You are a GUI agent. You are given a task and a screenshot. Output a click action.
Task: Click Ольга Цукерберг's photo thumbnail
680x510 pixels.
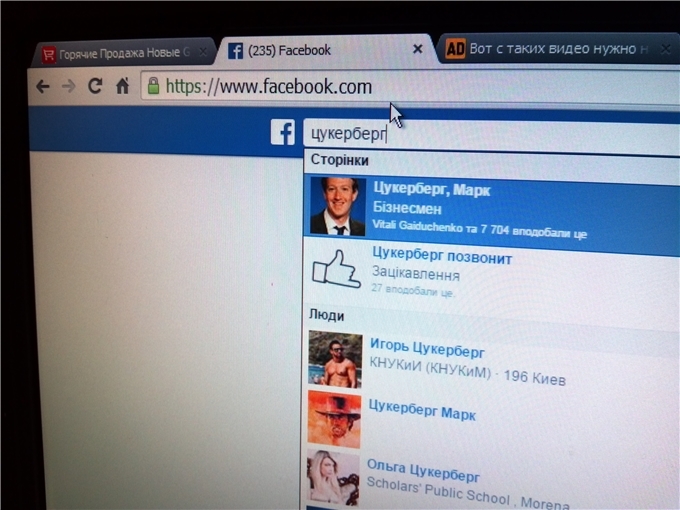pos(333,478)
